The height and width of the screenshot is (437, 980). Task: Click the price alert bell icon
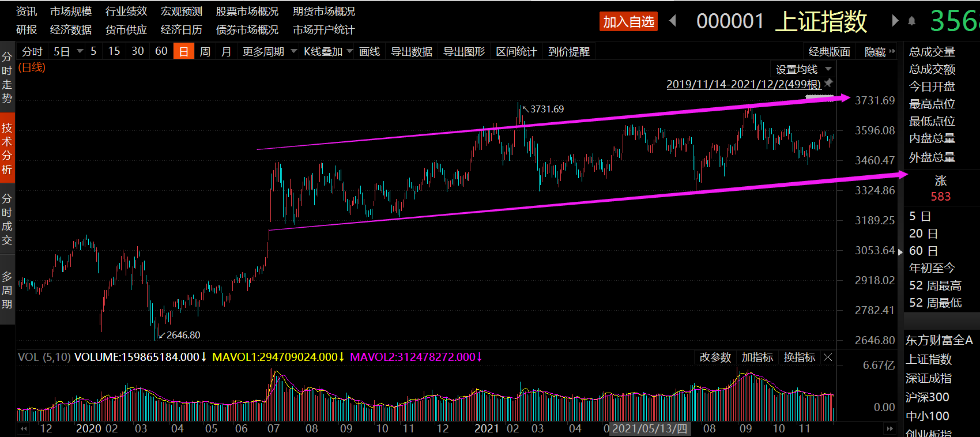click(911, 21)
